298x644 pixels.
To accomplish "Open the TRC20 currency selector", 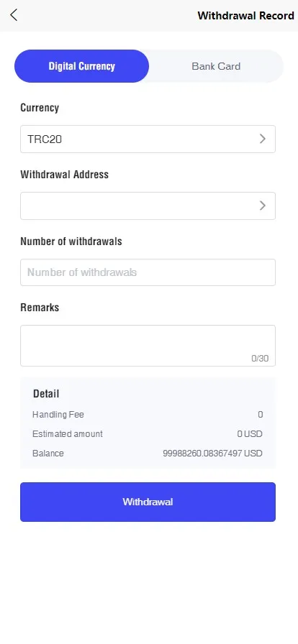I will click(x=148, y=139).
